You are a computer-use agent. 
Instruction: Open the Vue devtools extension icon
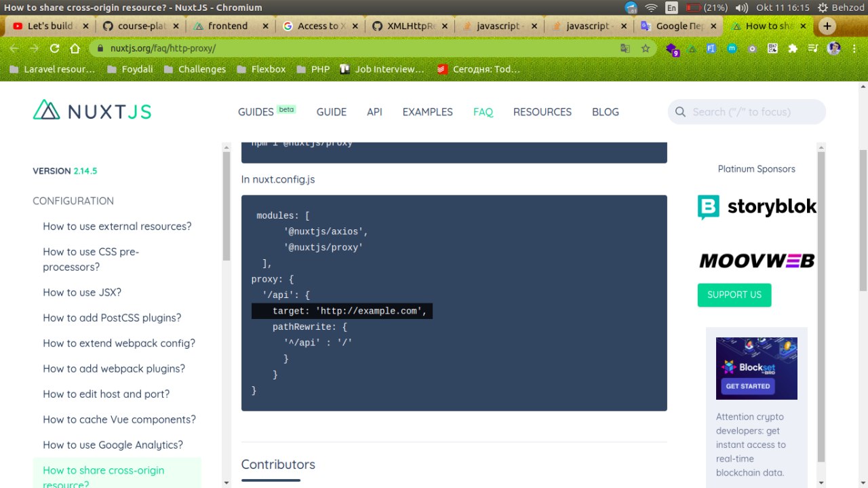tap(692, 49)
